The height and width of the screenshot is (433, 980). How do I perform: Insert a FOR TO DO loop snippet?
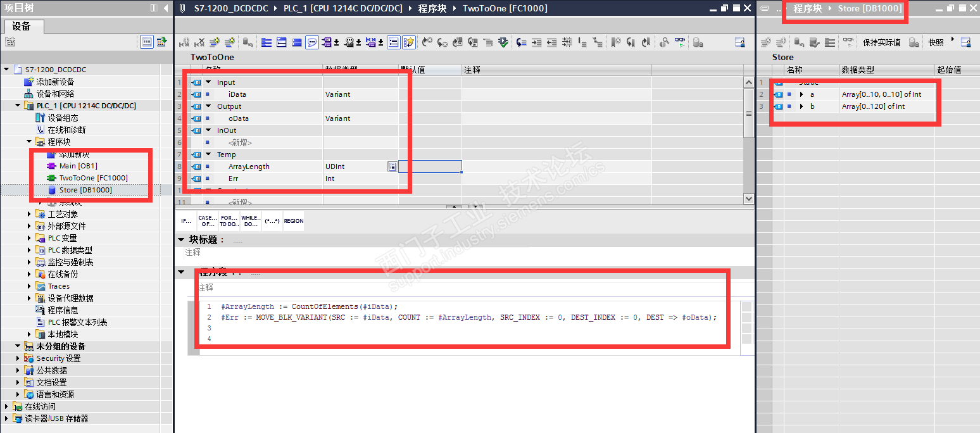(229, 221)
